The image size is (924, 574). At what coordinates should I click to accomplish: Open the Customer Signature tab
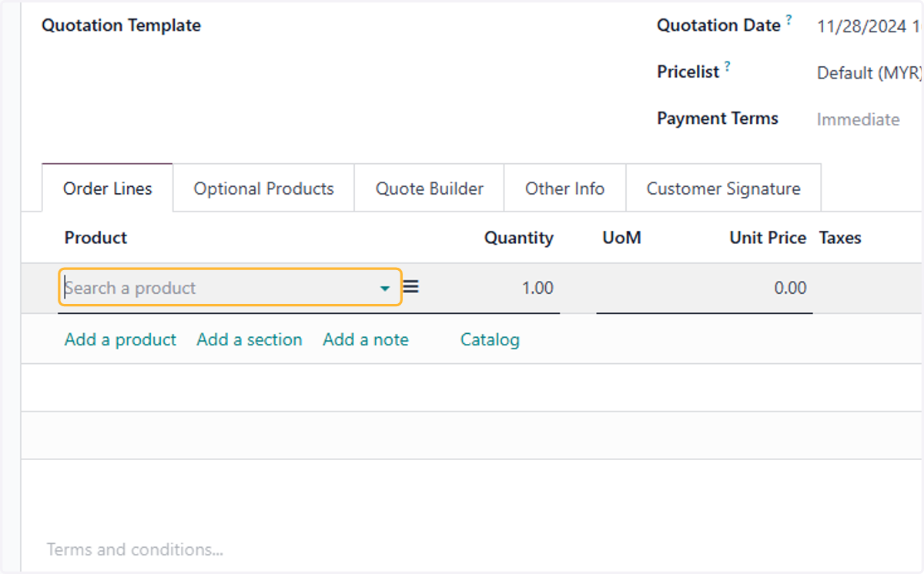pyautogui.click(x=723, y=189)
